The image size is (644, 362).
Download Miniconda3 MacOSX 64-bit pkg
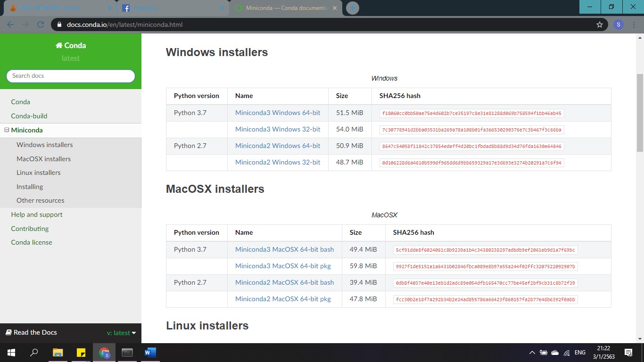(x=283, y=266)
